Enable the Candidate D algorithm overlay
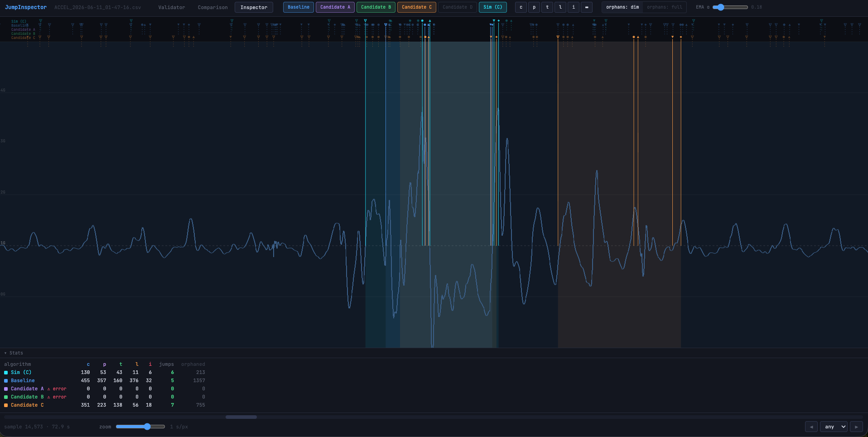Viewport: 868px width, 437px height. tap(458, 7)
